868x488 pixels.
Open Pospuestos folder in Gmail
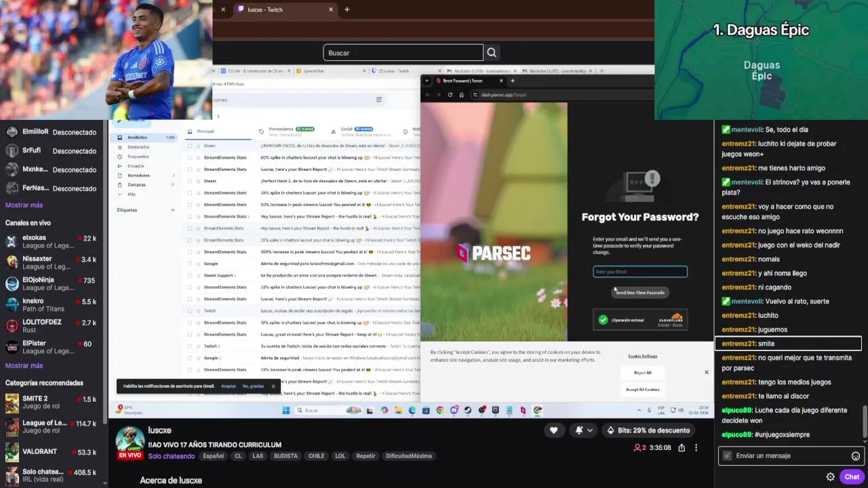[138, 157]
